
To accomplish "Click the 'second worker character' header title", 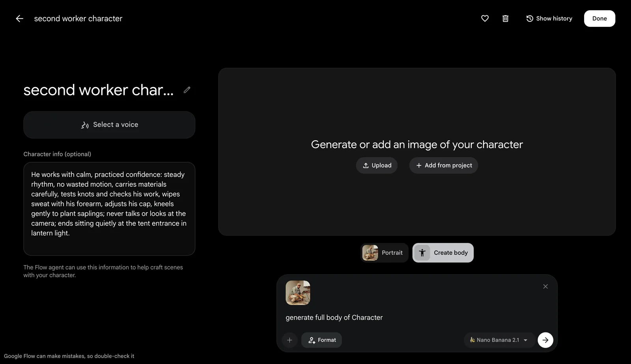I will pyautogui.click(x=78, y=19).
